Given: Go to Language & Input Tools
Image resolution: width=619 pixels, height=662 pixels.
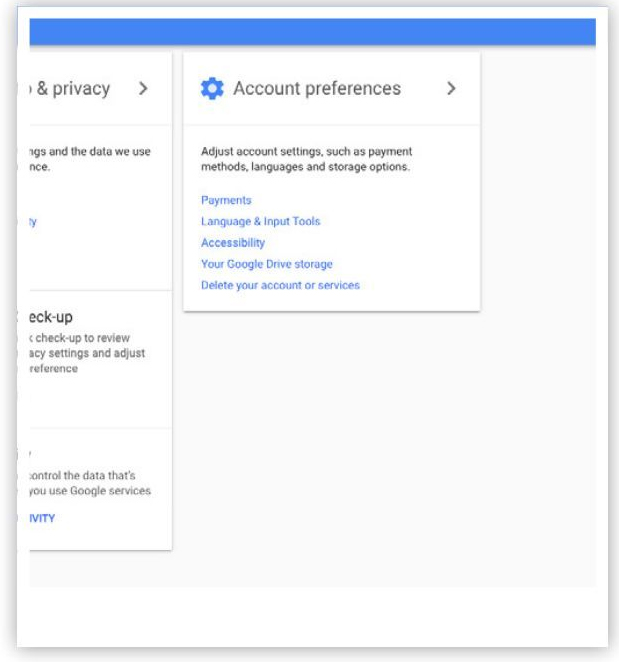Looking at the screenshot, I should pyautogui.click(x=260, y=221).
